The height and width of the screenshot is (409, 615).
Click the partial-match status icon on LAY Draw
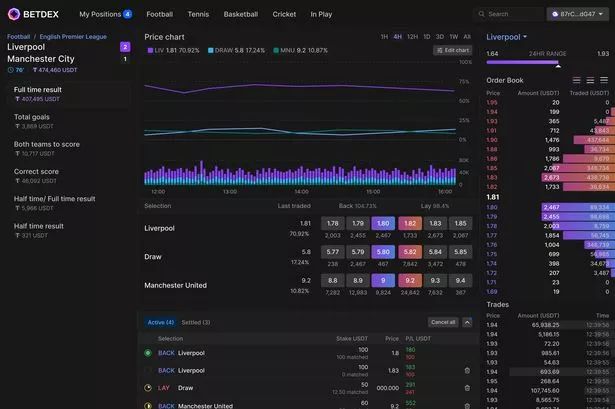[148, 388]
